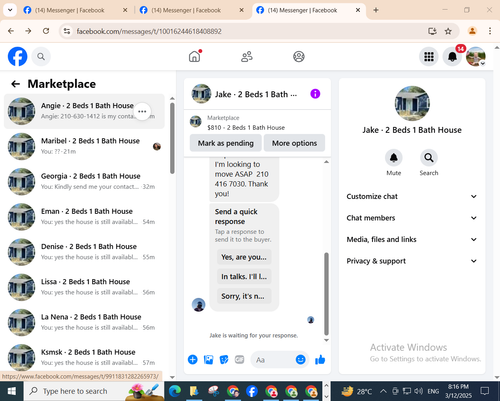Click the site information icon in address bar

tap(67, 31)
